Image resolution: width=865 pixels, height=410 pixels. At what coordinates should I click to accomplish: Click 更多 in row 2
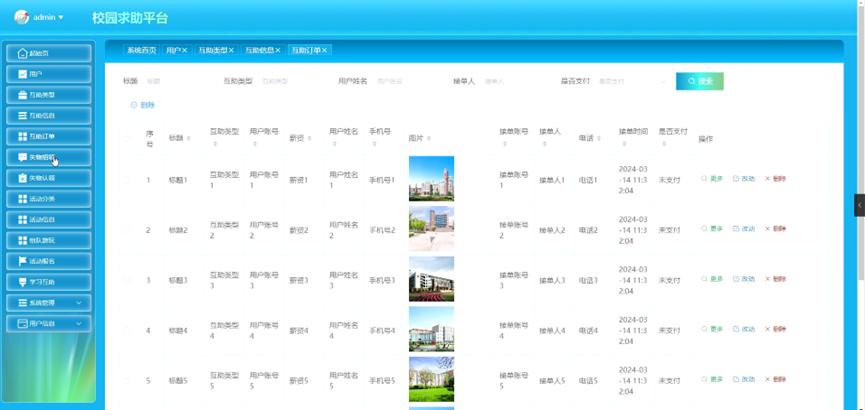tap(712, 228)
